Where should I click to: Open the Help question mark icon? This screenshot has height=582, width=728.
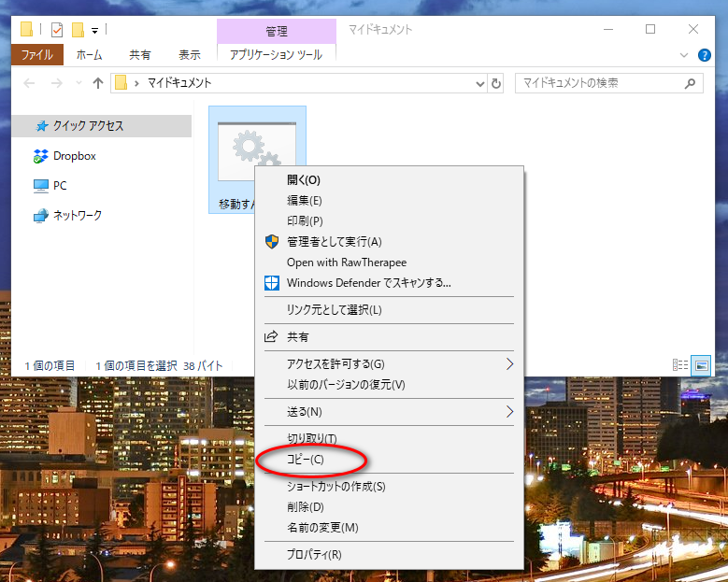coord(705,55)
